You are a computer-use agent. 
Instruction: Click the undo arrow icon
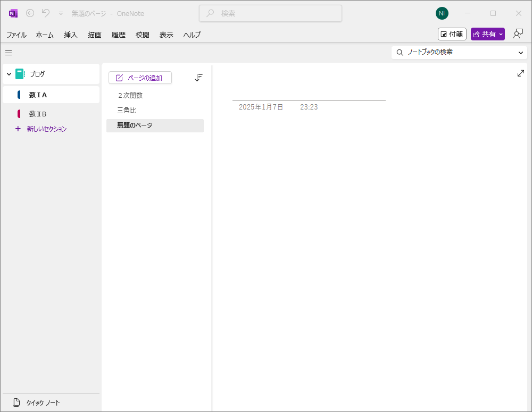tap(46, 13)
